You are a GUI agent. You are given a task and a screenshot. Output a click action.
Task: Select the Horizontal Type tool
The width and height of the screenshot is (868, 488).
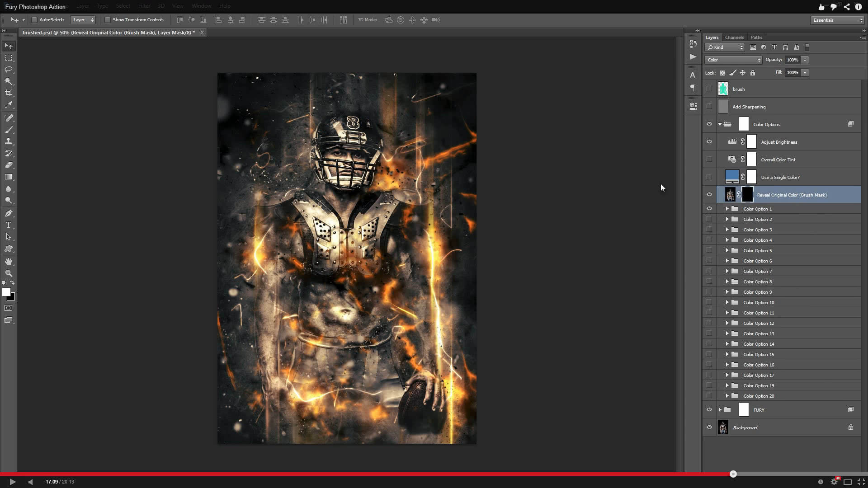(x=9, y=225)
